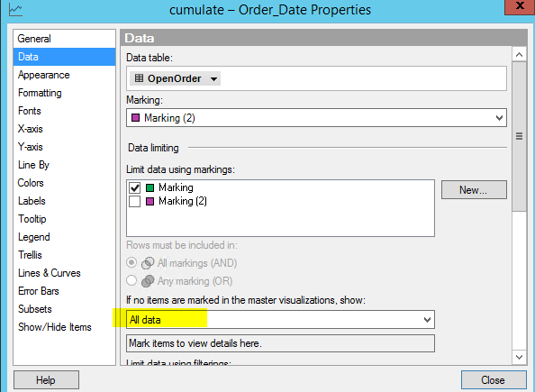Click the green Marking color swatch
535x392 pixels.
pyautogui.click(x=150, y=187)
